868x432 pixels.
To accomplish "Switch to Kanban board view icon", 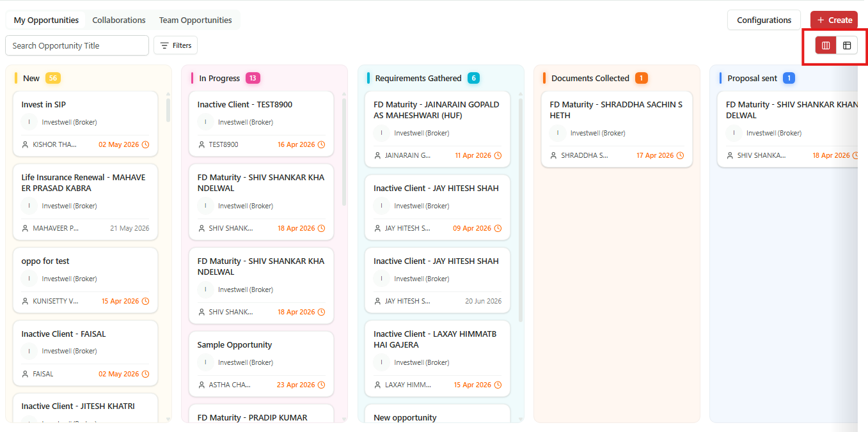I will click(826, 45).
